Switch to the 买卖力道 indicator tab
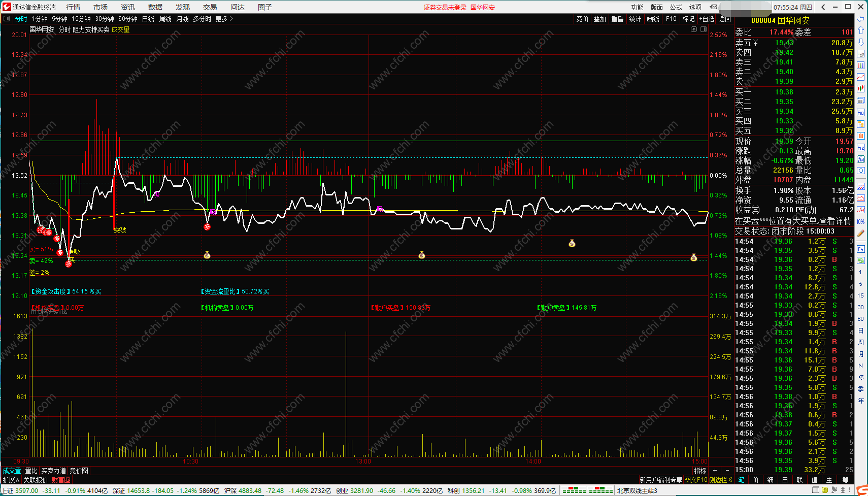Screen dimensions: 868x496 pyautogui.click(x=54, y=471)
